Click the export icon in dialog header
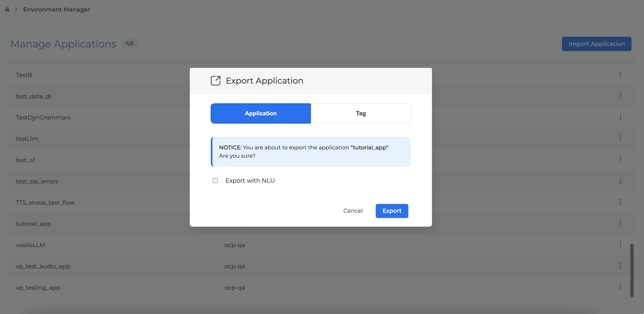This screenshot has width=644, height=314. click(215, 81)
